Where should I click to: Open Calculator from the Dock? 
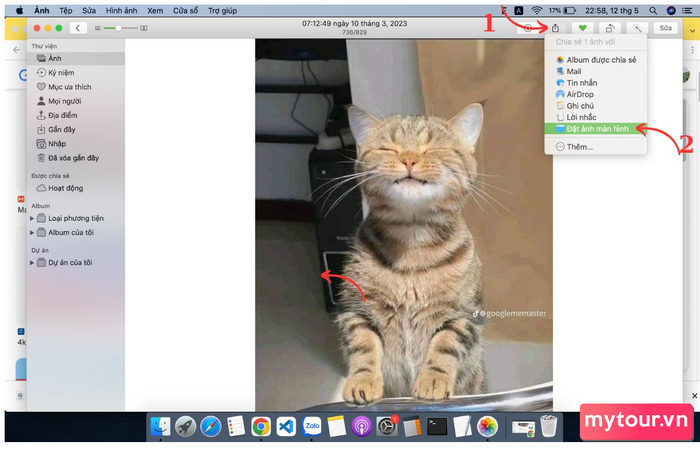point(412,427)
